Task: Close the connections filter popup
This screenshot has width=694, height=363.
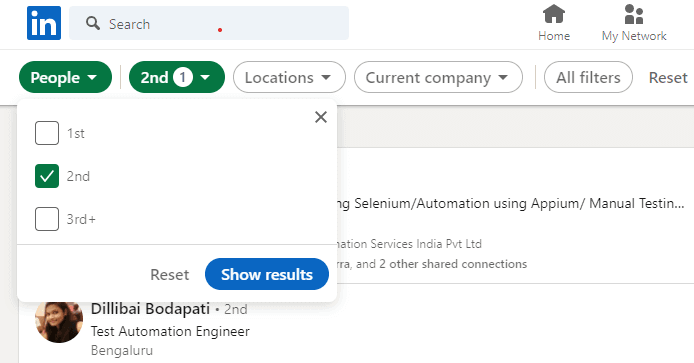Action: pos(321,117)
